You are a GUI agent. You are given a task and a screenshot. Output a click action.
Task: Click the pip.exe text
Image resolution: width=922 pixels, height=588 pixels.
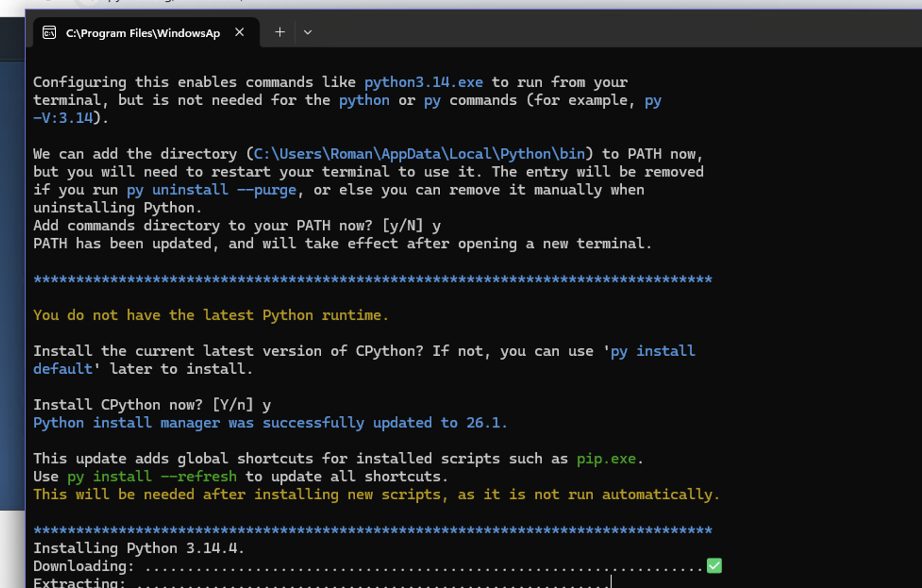[606, 459]
